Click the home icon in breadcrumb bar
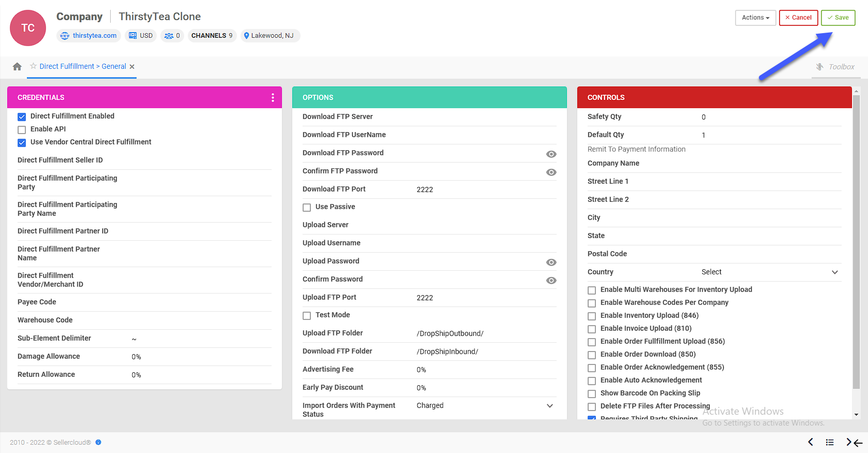Viewport: 868px width, 453px height. point(17,67)
